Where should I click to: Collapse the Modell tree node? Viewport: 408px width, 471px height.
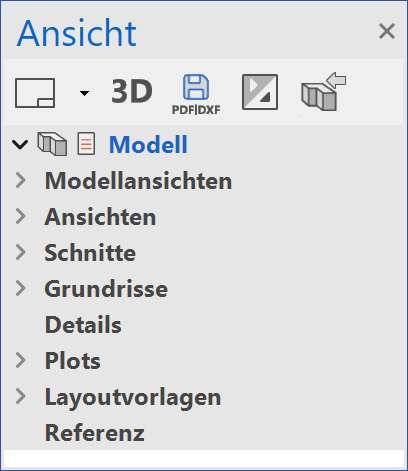click(20, 144)
